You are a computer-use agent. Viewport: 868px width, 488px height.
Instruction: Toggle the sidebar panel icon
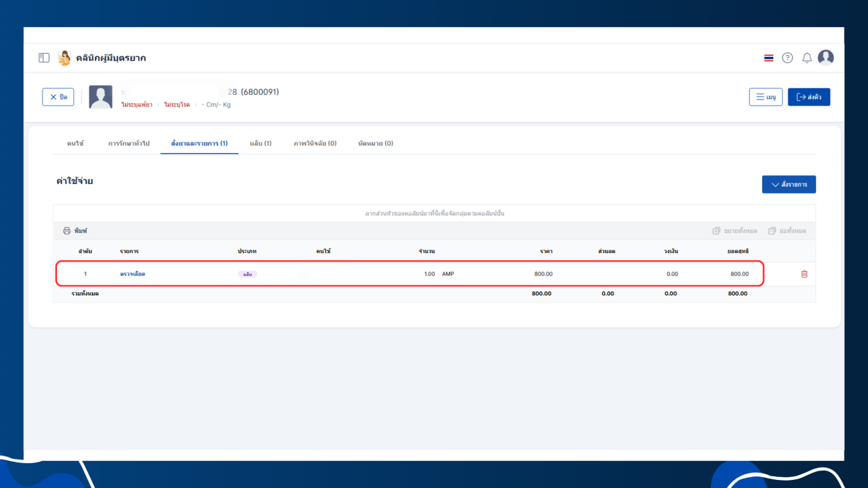44,58
